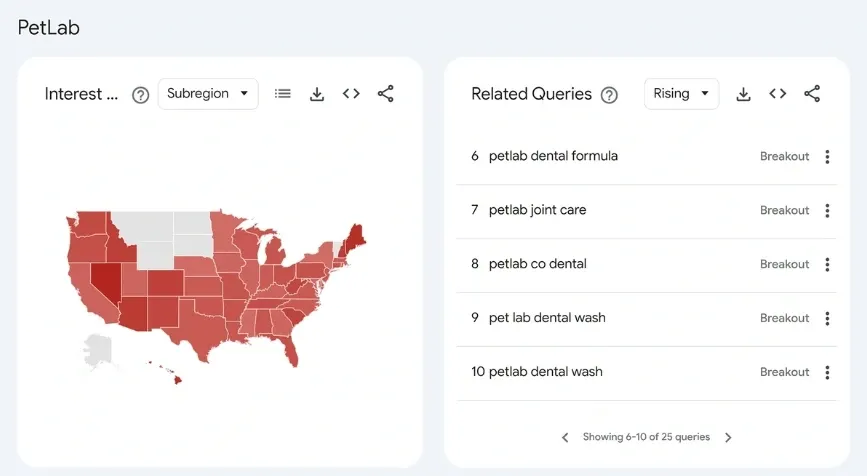Open options menu for petlab co dental
This screenshot has width=867, height=476.
[827, 265]
